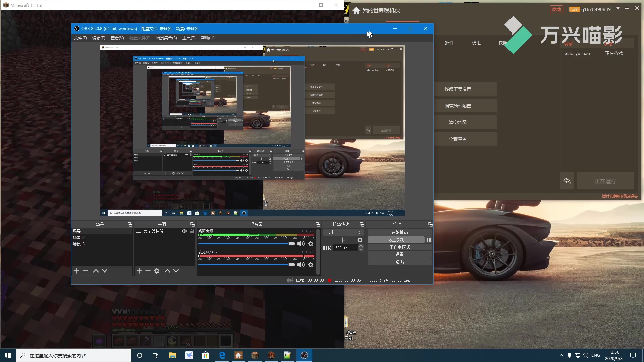
Task: Remove the transition with the minus icon
Action: 351,240
